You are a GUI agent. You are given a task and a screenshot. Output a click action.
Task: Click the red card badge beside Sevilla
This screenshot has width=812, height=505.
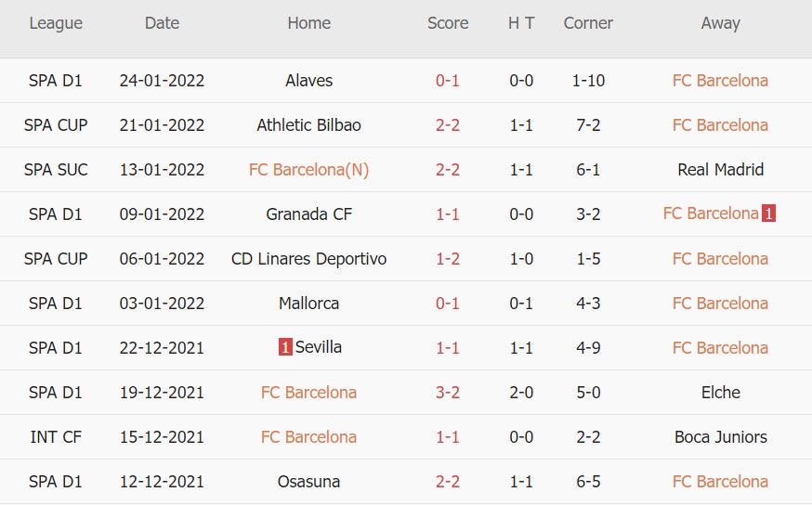coord(285,347)
